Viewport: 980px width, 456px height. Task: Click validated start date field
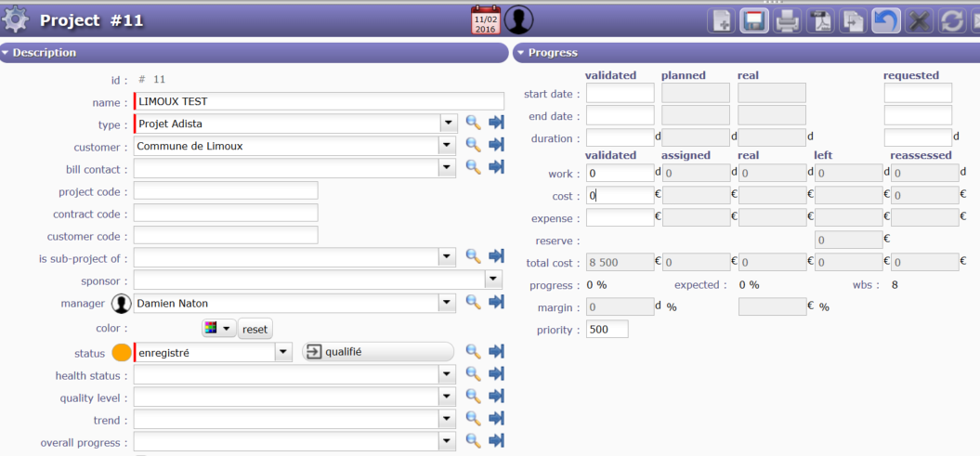tap(620, 93)
